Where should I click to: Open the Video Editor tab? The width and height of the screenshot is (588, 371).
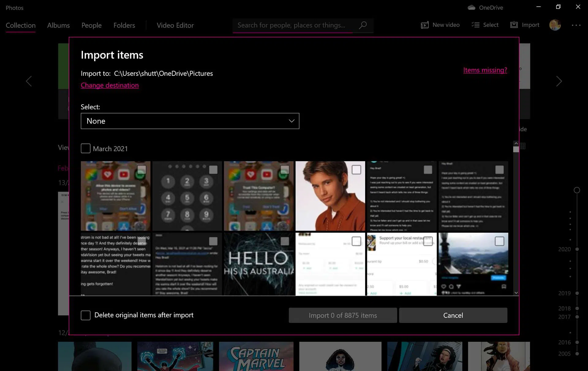175,25
